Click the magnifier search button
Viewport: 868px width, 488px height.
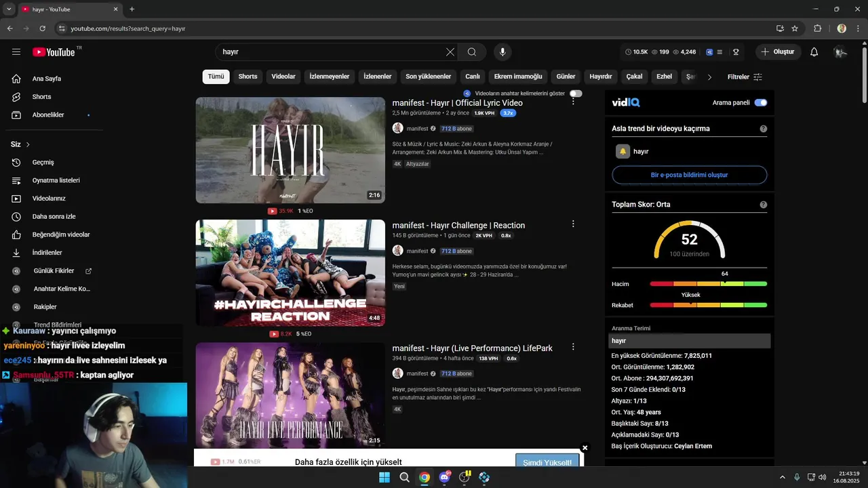(472, 52)
